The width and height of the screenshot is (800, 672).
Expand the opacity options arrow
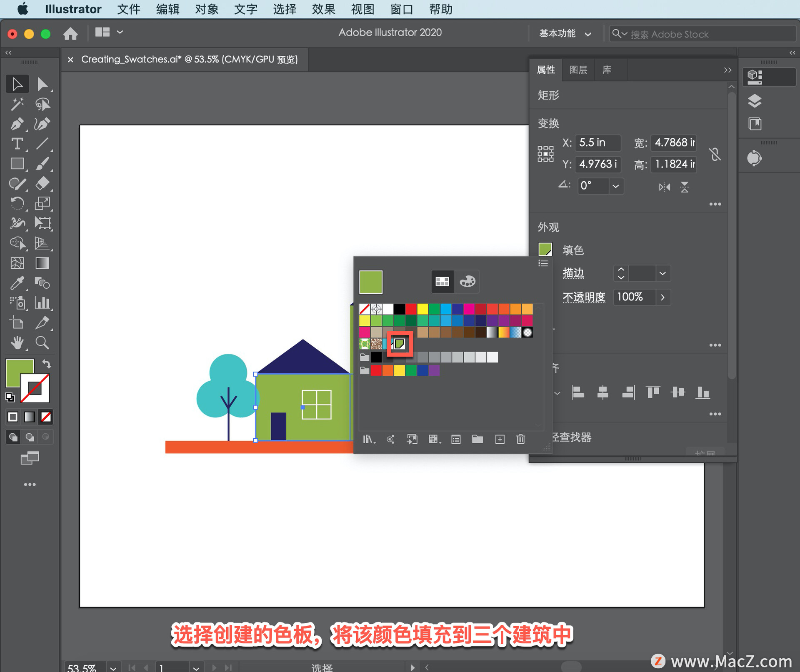click(x=663, y=297)
